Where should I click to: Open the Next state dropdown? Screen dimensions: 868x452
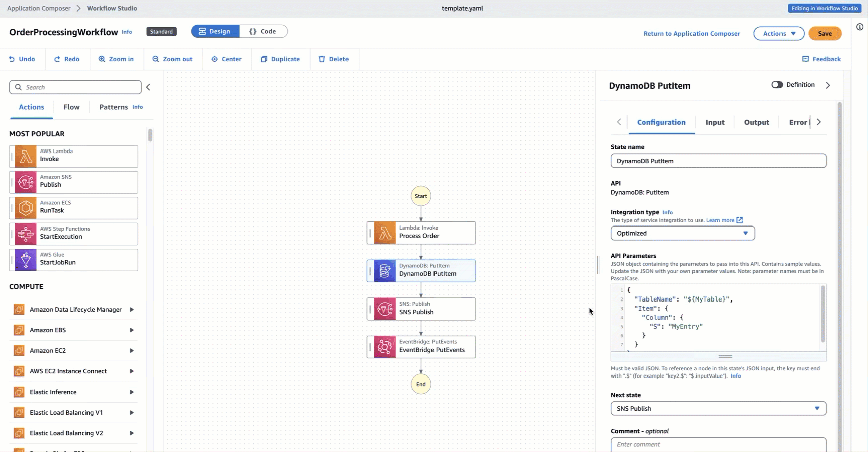(x=718, y=408)
